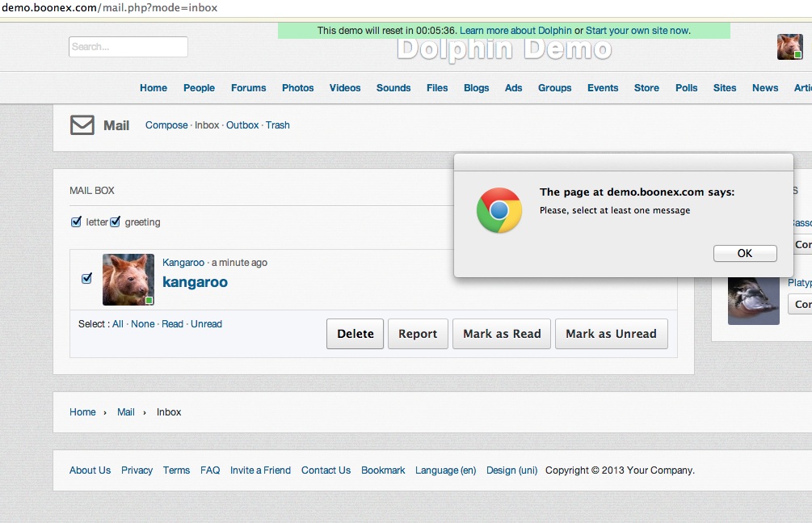Click the Kangaroo sender avatar thumbnail
The height and width of the screenshot is (523, 812).
128,280
